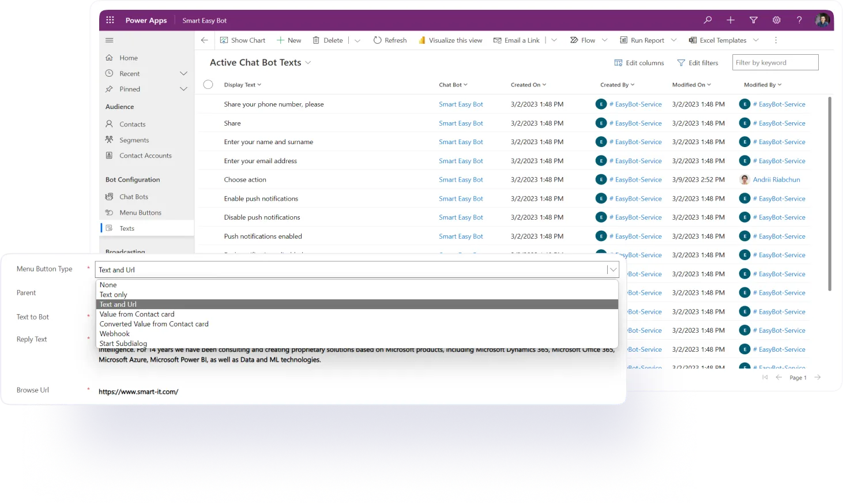843x504 pixels.
Task: Click Edit filters
Action: point(698,63)
